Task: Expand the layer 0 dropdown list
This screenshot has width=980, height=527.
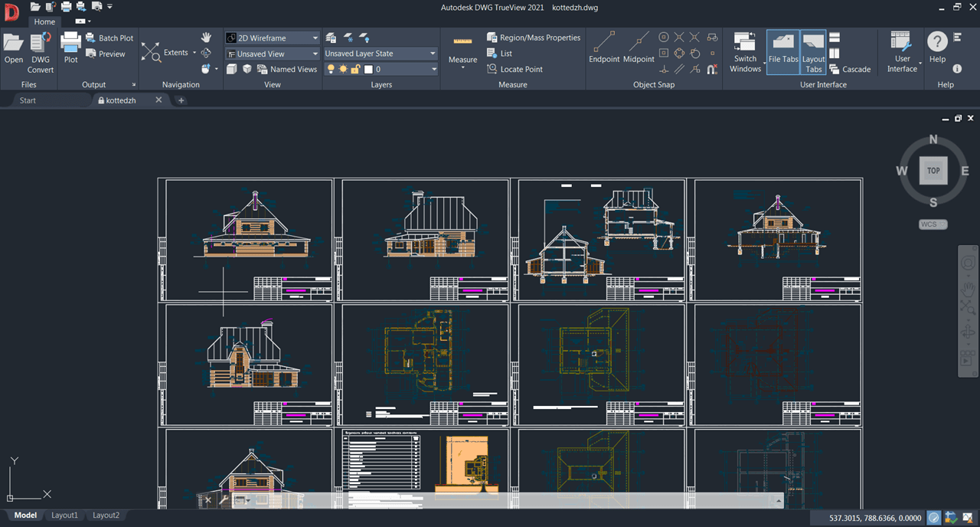Action: point(433,69)
